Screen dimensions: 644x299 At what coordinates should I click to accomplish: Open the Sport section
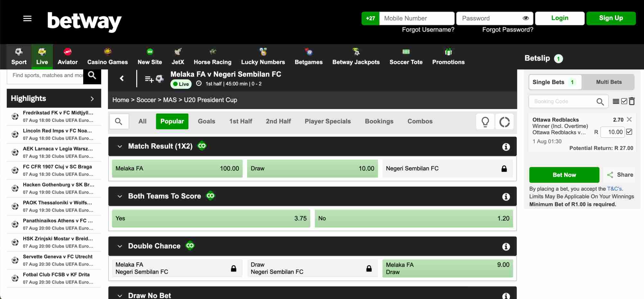point(19,57)
